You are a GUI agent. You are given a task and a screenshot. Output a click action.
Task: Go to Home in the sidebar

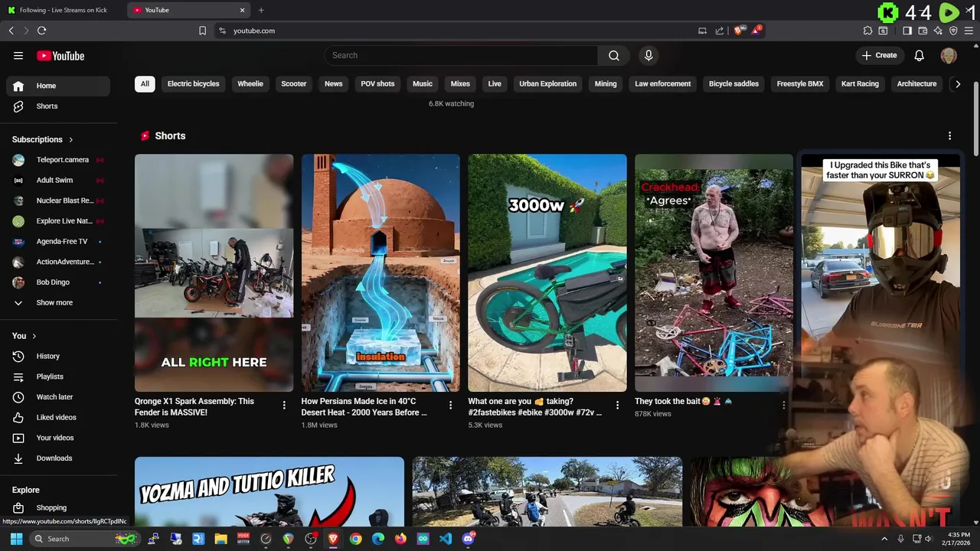(x=58, y=86)
